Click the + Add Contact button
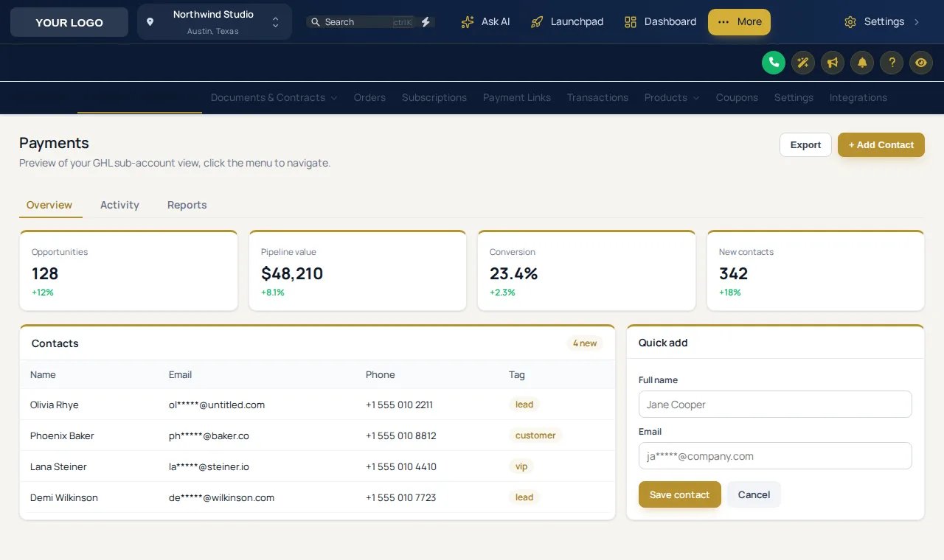The height and width of the screenshot is (560, 944). tap(881, 145)
